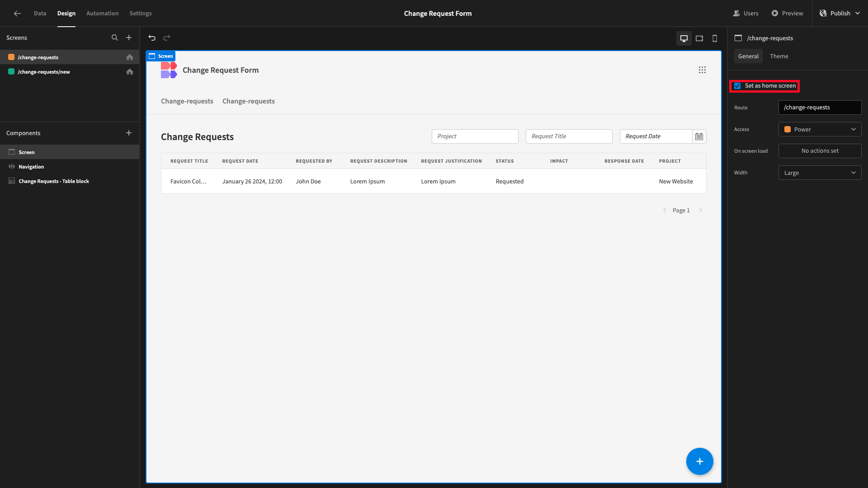
Task: Toggle Navigation visibility eye icon
Action: (x=12, y=167)
